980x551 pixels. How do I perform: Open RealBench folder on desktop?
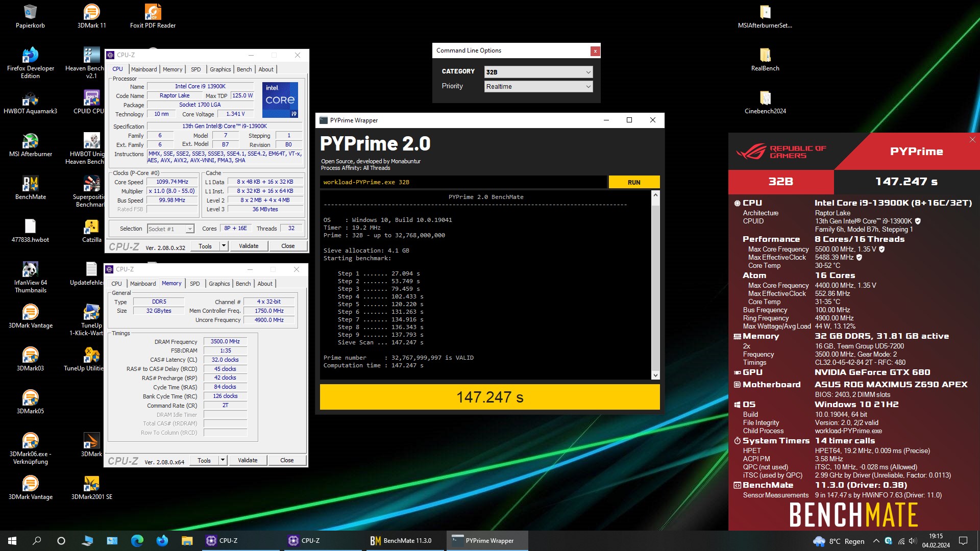765,59
